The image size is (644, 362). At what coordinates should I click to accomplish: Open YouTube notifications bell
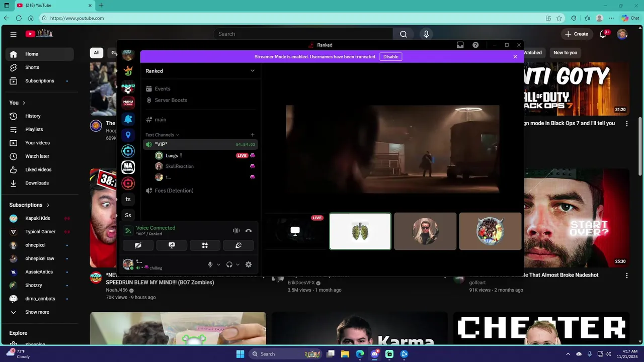(603, 34)
